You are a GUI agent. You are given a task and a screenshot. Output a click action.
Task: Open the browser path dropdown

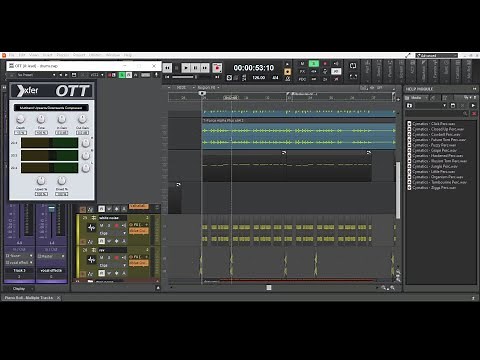click(444, 105)
